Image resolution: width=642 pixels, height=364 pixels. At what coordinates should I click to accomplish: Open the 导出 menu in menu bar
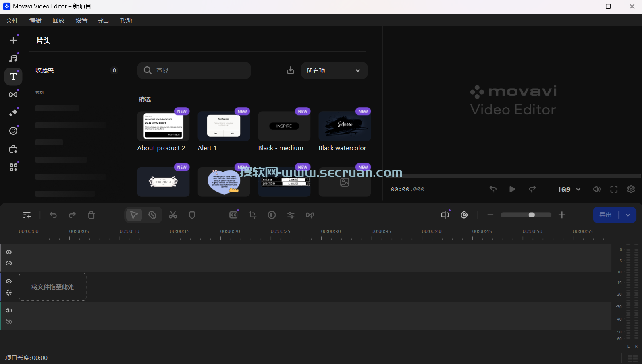pos(103,20)
